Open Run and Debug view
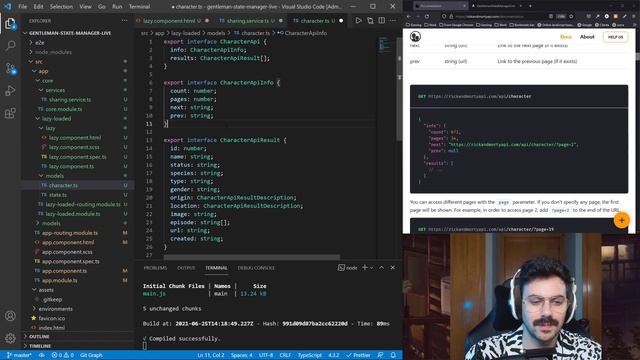The height and width of the screenshot is (360, 640). pyautogui.click(x=10, y=90)
